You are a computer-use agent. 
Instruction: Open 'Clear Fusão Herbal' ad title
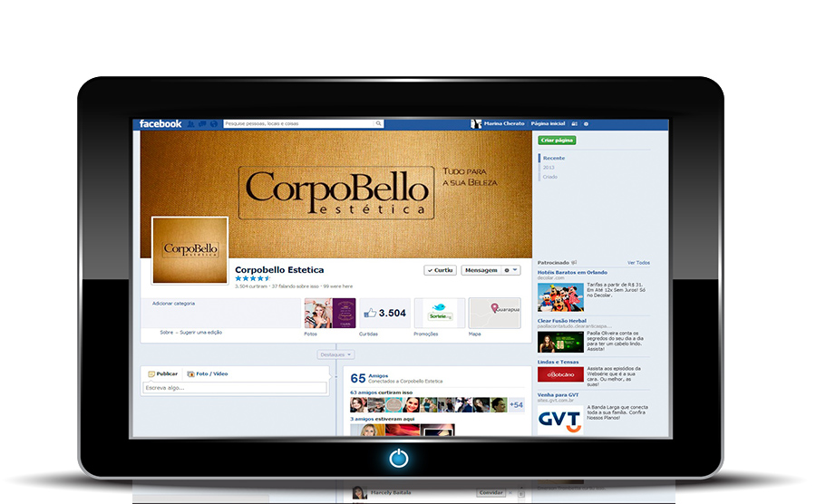coord(562,321)
